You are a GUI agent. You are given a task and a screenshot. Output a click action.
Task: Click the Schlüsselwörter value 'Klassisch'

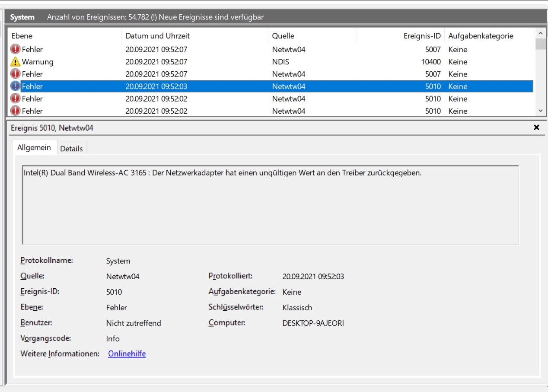(x=297, y=308)
